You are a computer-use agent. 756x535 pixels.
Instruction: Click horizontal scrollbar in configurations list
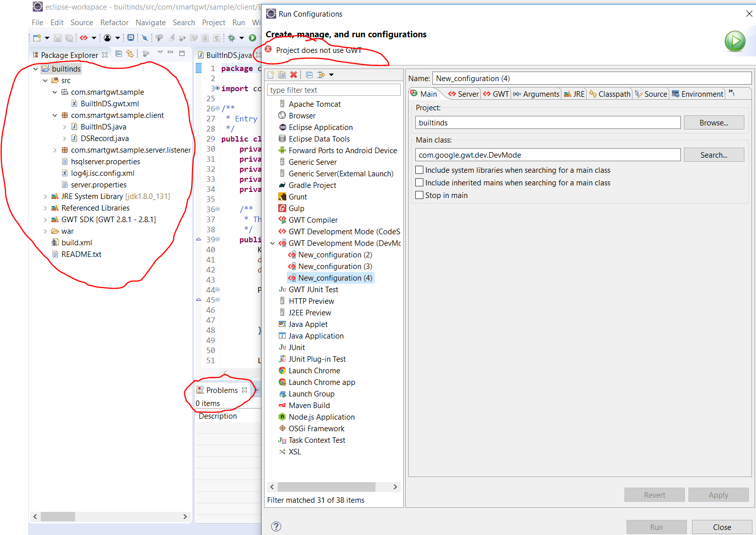click(326, 487)
